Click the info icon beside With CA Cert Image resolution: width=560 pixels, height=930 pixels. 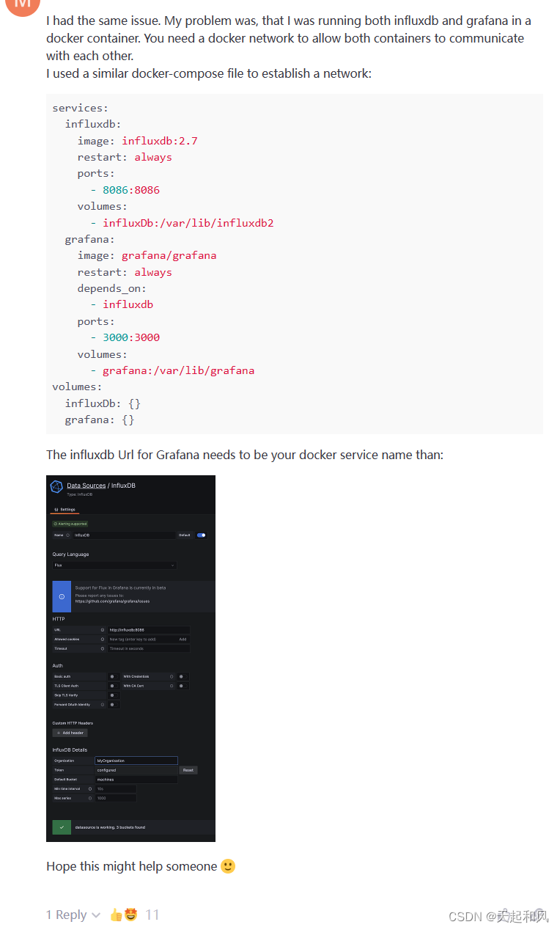click(172, 686)
